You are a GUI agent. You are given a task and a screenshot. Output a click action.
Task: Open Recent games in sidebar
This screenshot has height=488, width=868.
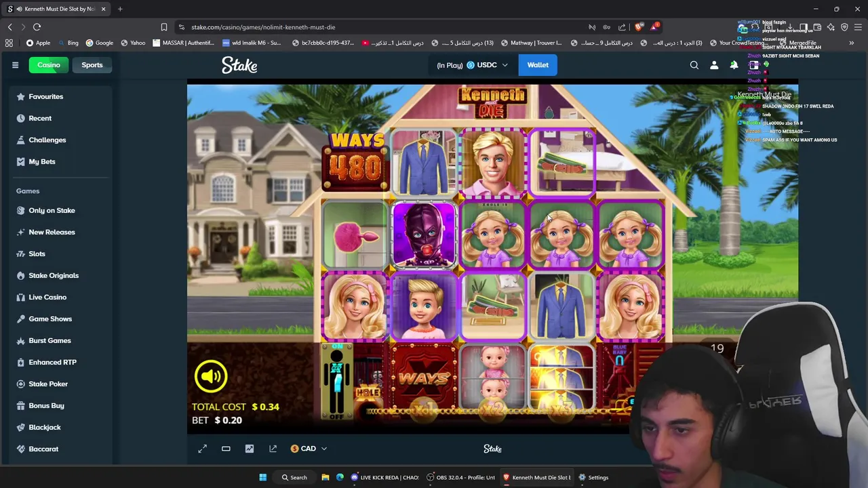[x=60, y=118]
